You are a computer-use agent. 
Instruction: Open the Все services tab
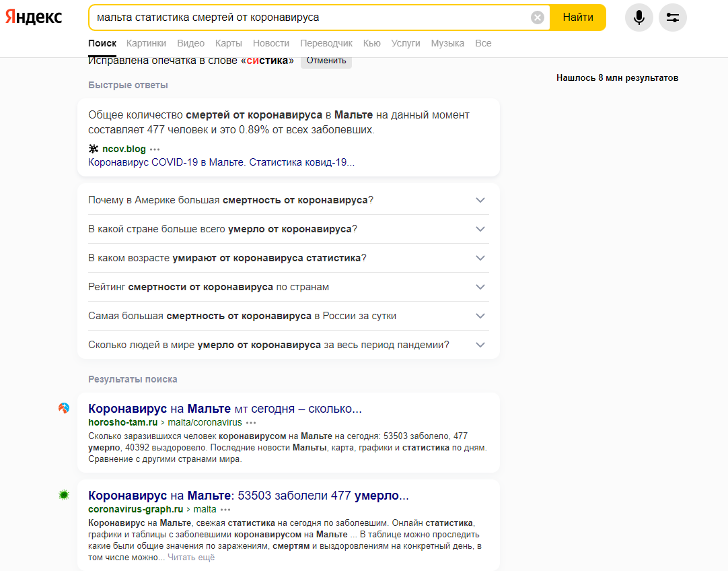pos(483,43)
